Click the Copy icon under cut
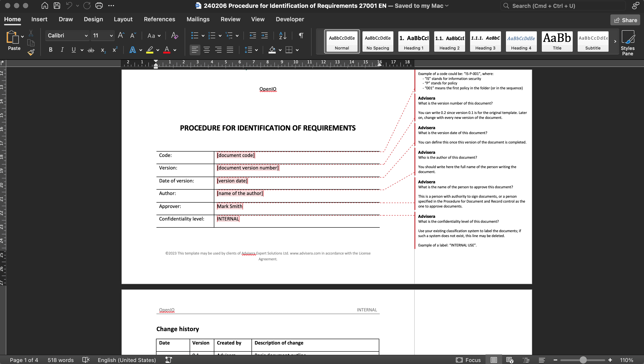Viewport: 644px width, 364px height. [31, 43]
